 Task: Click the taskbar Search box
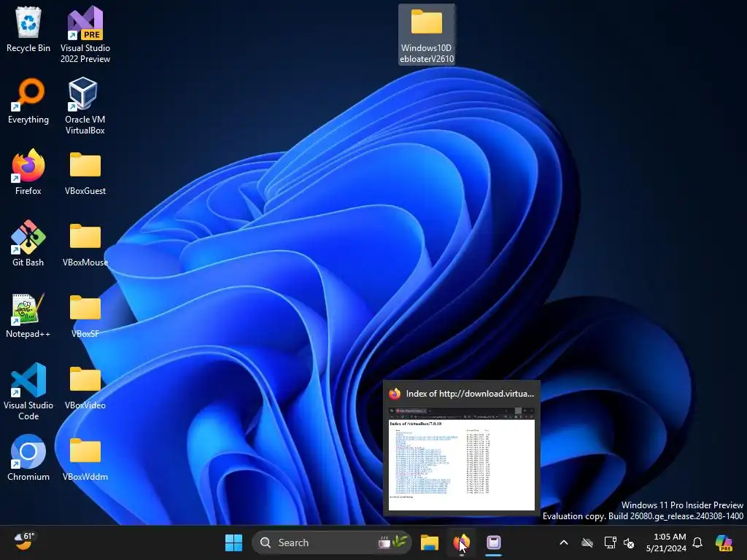tap(332, 542)
